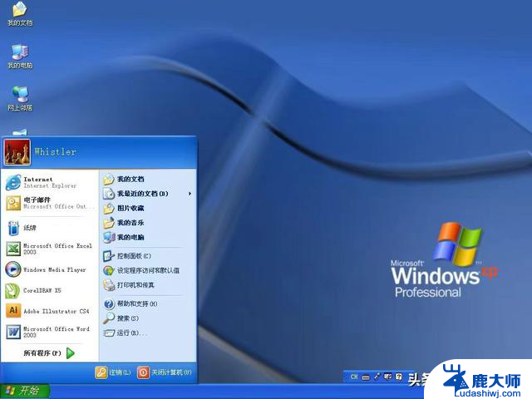Select the 网上邻居 desktop icon
This screenshot has width=532, height=399.
coord(20,99)
